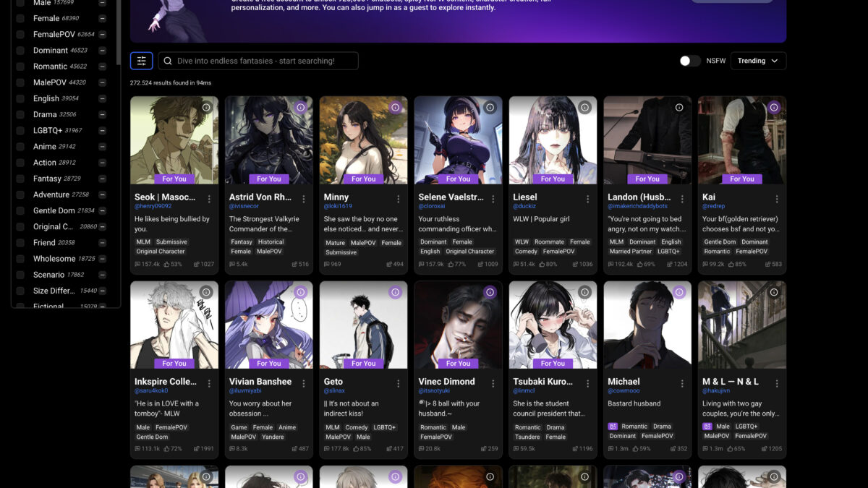
Task: Click 'WLW | Popular girl' description
Action: point(542,219)
